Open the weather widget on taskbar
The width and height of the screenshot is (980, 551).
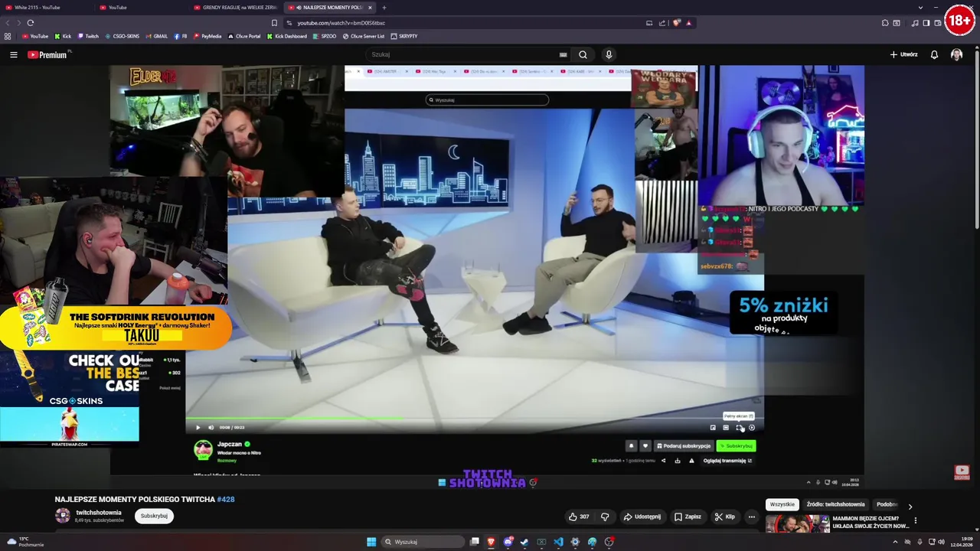click(25, 542)
